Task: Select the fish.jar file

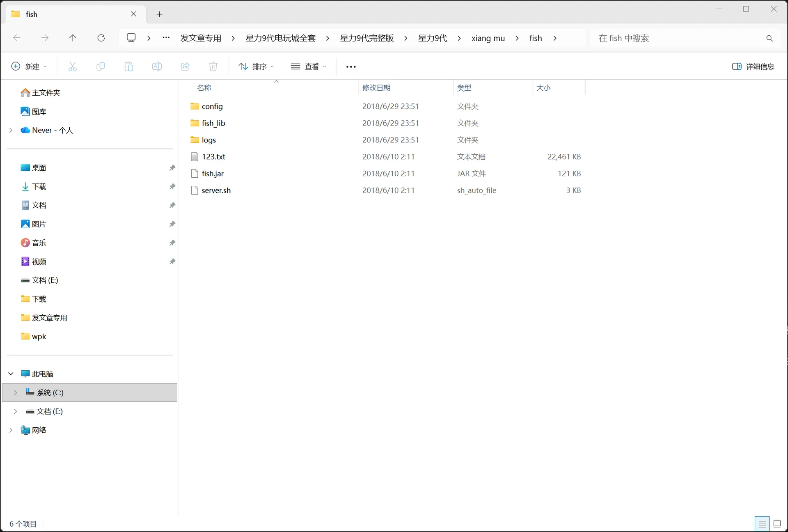Action: pyautogui.click(x=213, y=174)
